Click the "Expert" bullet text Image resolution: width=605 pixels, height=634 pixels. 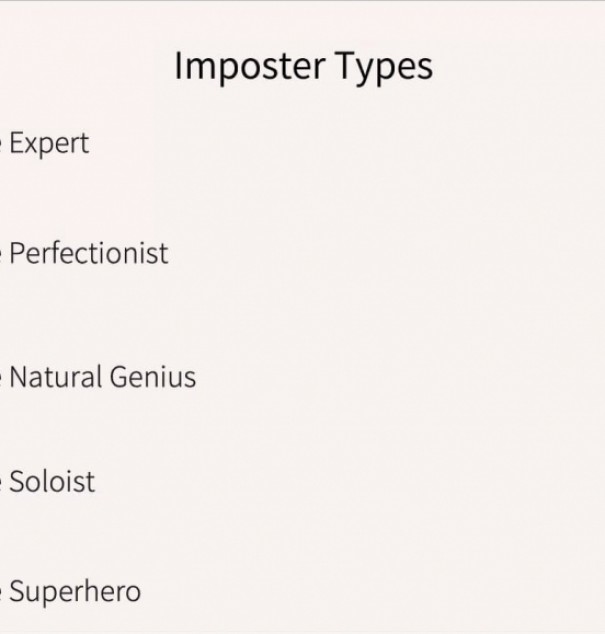click(x=49, y=144)
